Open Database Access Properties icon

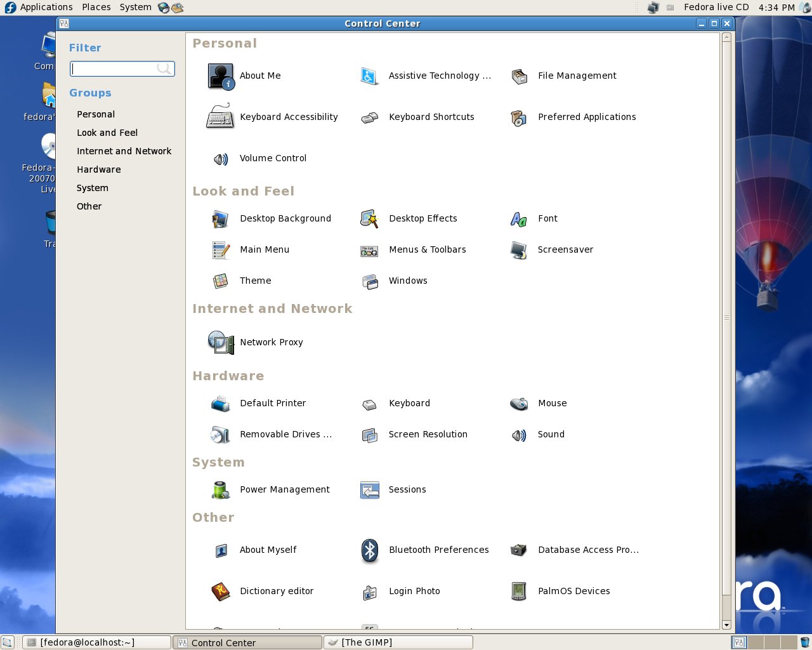coord(519,550)
